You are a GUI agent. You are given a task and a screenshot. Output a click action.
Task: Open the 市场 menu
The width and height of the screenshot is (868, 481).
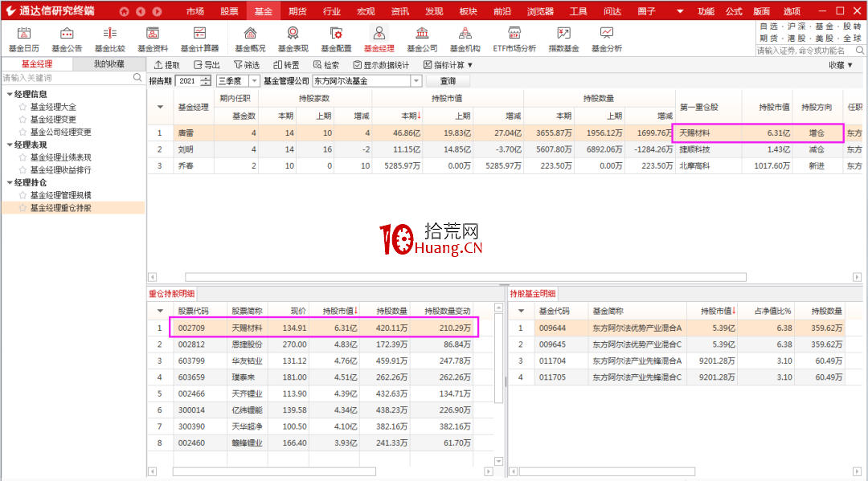pos(194,11)
